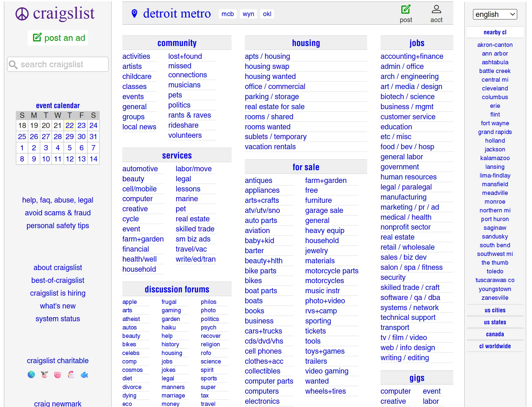The image size is (532, 407).
Task: Open the atheist discussion forum
Action: [131, 319]
